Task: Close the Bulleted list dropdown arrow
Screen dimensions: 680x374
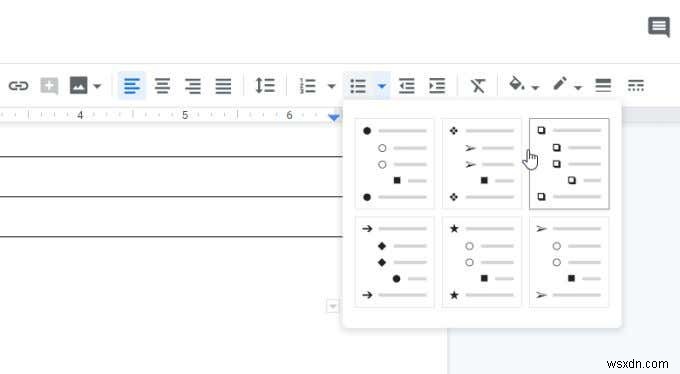Action: [382, 86]
